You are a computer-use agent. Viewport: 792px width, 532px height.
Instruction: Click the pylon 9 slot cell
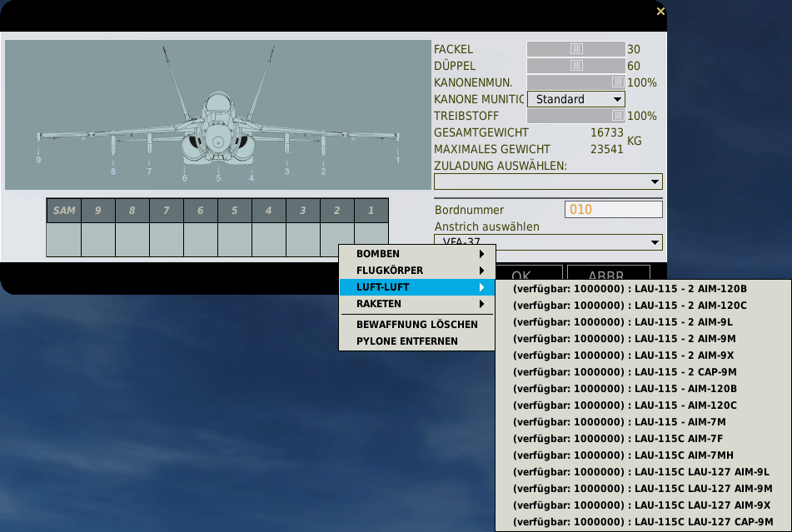[98, 240]
